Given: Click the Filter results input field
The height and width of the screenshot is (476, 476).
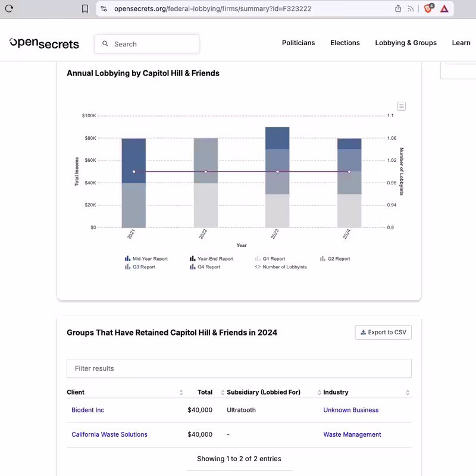Looking at the screenshot, I should (x=239, y=368).
